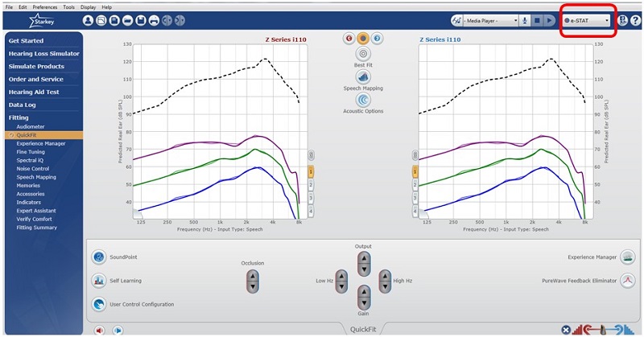Open the Help menu
The width and height of the screenshot is (644, 337).
tap(107, 7)
